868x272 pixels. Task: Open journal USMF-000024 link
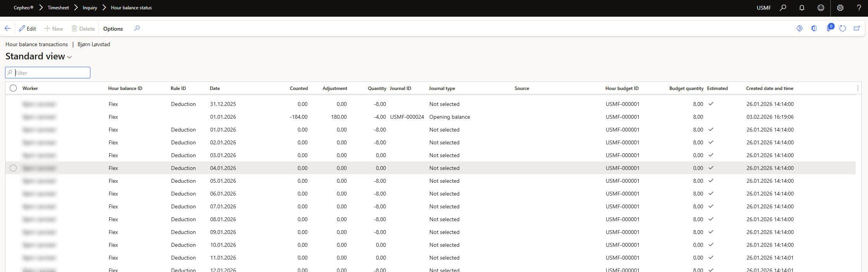tap(407, 117)
